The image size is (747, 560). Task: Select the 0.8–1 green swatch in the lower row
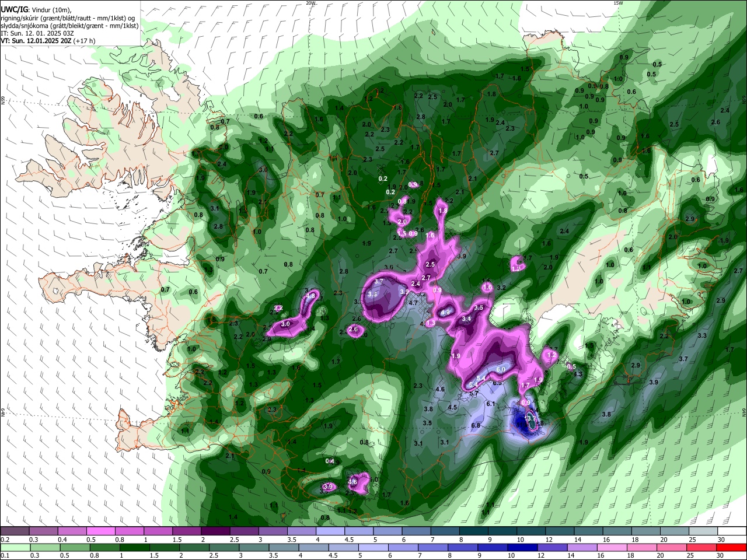coord(104,547)
